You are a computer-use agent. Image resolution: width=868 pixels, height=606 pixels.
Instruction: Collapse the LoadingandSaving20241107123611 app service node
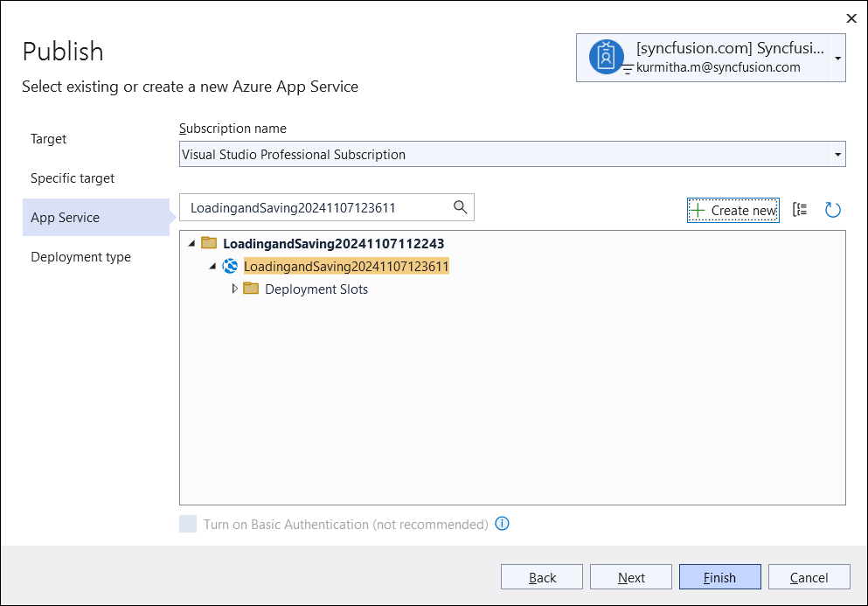(x=212, y=267)
